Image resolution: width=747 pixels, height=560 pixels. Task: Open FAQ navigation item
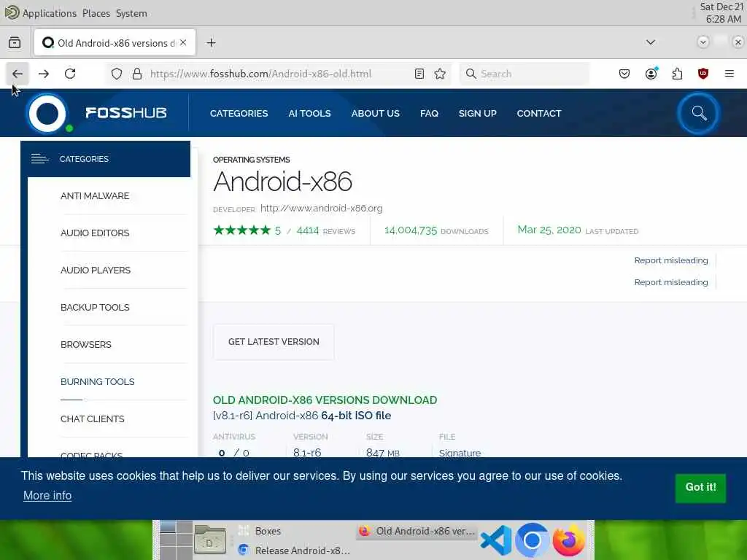pyautogui.click(x=429, y=113)
